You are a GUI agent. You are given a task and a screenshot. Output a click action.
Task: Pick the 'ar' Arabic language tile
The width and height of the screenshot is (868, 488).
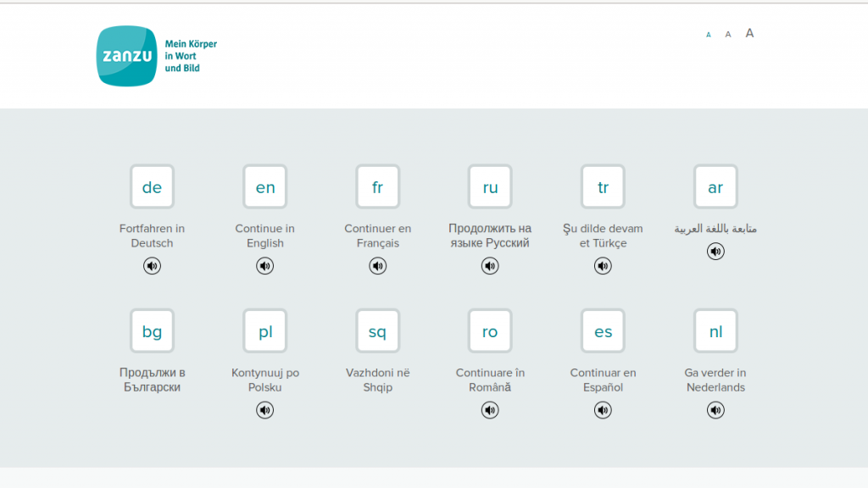pyautogui.click(x=715, y=187)
